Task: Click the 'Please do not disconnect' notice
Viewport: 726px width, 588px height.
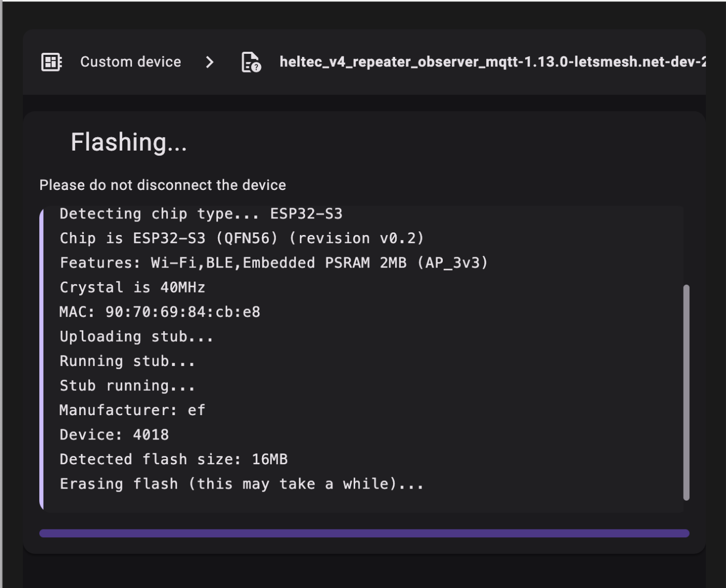Action: click(x=163, y=185)
